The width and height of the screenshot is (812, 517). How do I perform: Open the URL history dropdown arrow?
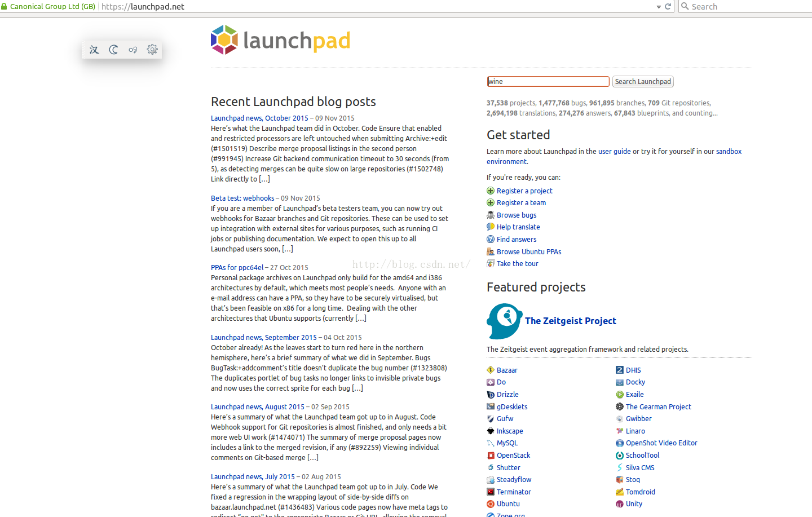659,7
